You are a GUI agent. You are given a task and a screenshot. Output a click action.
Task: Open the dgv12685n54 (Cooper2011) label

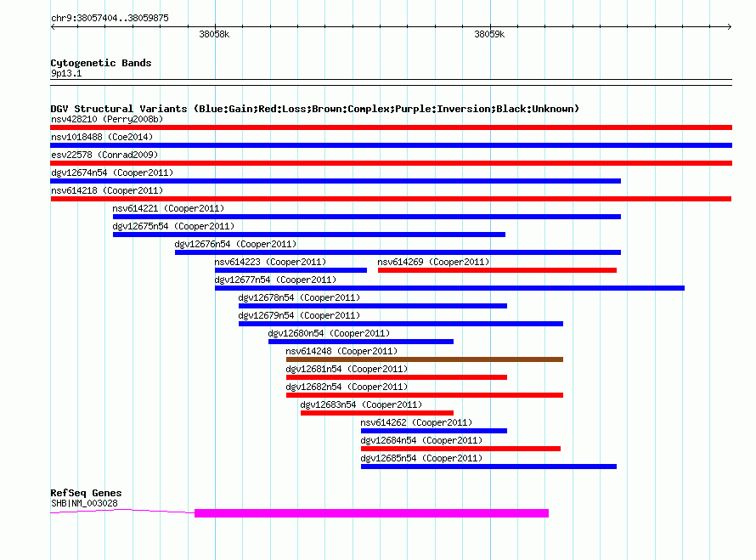421,458
